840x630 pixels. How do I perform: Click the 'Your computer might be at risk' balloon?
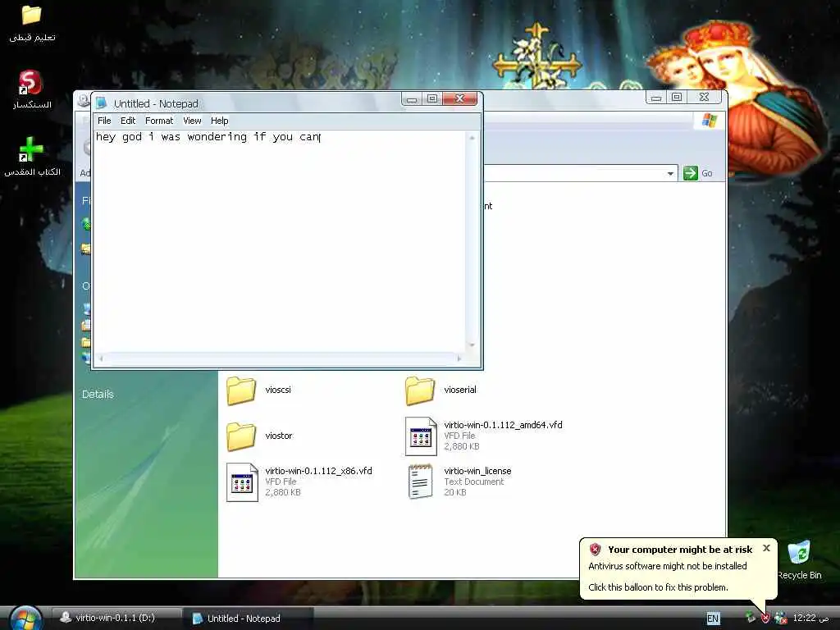tap(678, 568)
